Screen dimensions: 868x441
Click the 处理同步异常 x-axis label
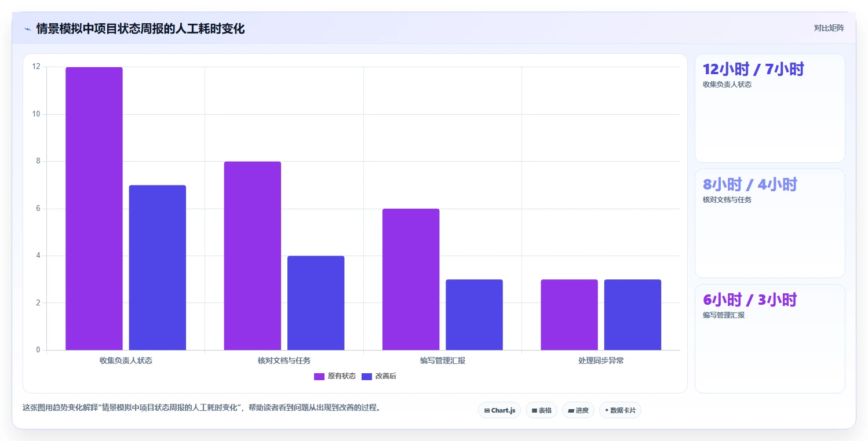coord(601,360)
